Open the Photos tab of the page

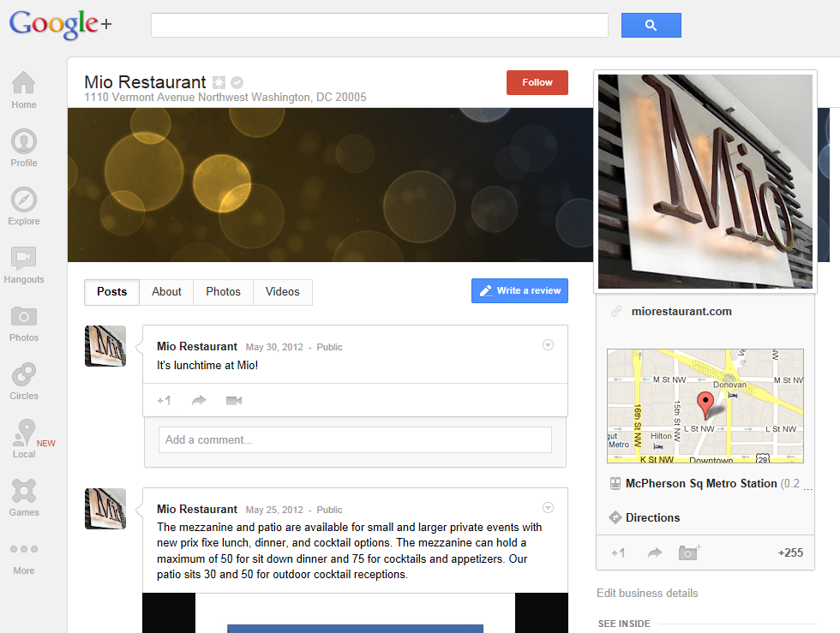224,292
